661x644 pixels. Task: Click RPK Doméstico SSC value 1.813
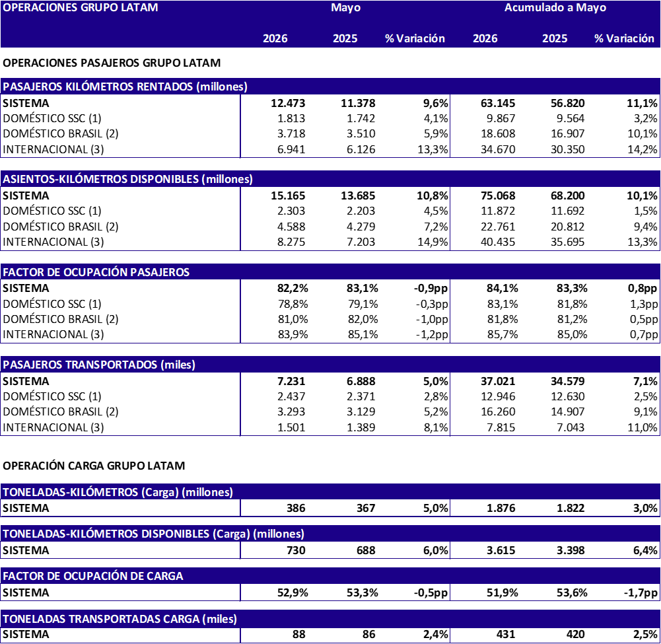(291, 118)
